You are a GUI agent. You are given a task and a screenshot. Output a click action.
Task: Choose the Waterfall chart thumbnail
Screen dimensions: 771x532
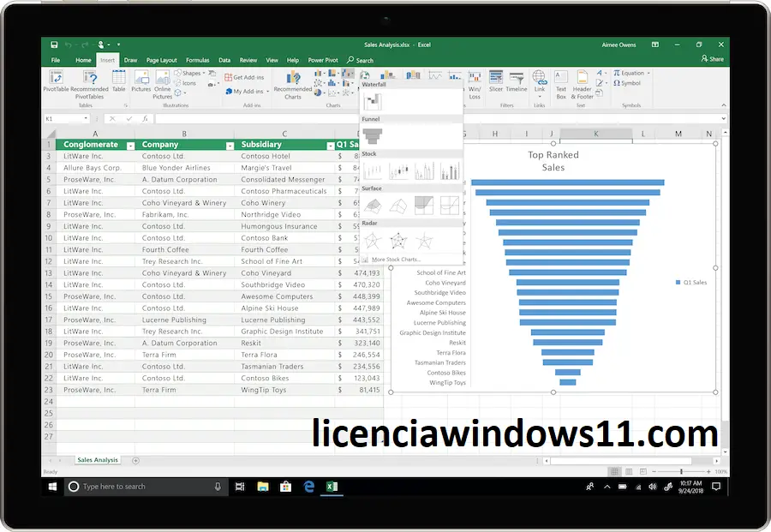click(x=373, y=102)
